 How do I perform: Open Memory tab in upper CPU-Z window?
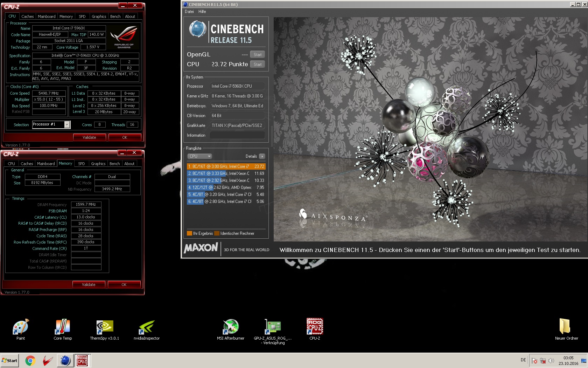(x=66, y=16)
